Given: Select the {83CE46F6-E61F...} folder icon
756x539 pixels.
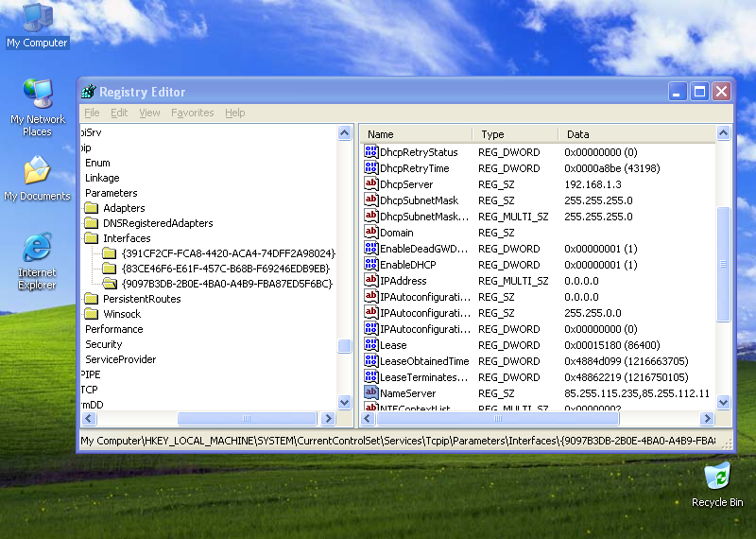Looking at the screenshot, I should [x=110, y=269].
